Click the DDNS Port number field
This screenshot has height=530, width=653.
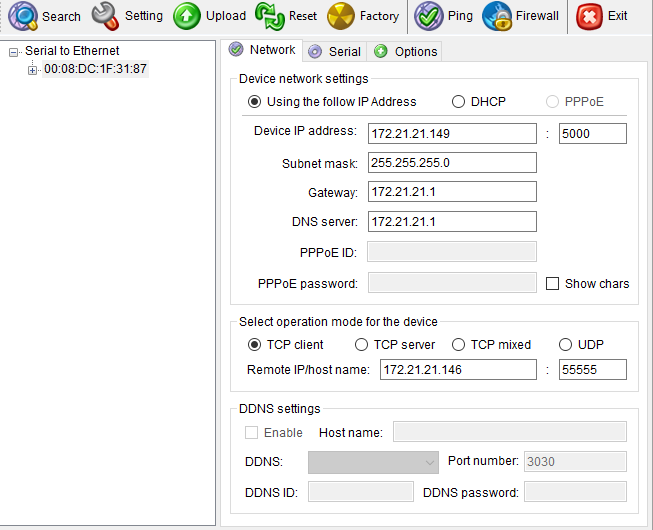(x=575, y=462)
